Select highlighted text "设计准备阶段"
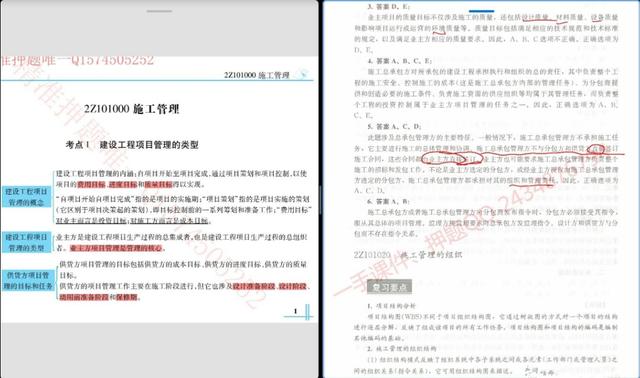 pos(253,286)
